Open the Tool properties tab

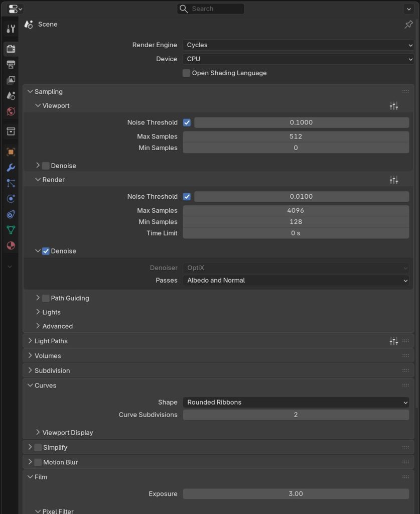click(11, 29)
